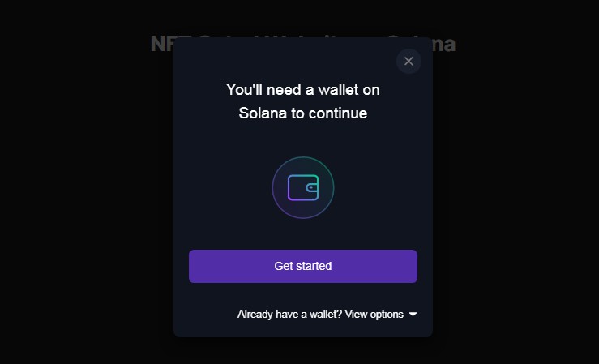Click the wallet clasp icon in the circle
This screenshot has width=599, height=364.
pyautogui.click(x=312, y=188)
